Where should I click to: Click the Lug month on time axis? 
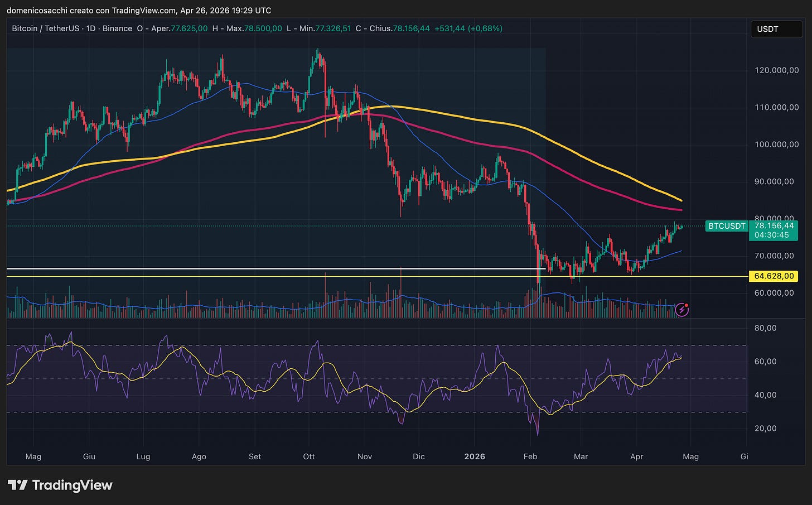[143, 456]
